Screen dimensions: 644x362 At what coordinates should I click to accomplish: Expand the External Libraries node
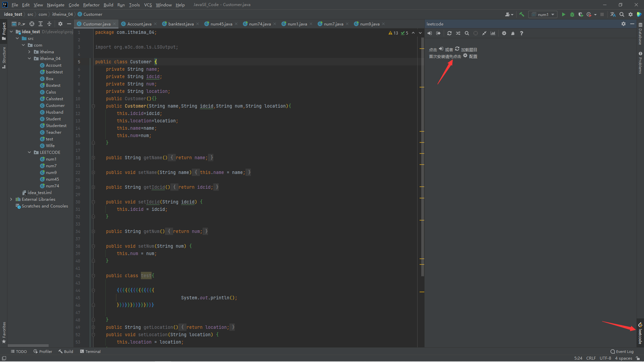(x=11, y=199)
